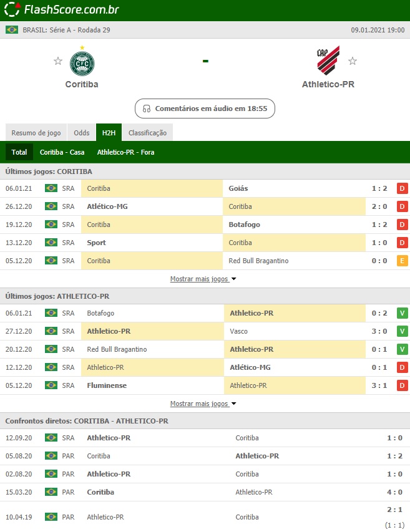Click the D badge for Coritiba vs Botafogo 19.12.20
This screenshot has height=532, width=410.
[402, 225]
